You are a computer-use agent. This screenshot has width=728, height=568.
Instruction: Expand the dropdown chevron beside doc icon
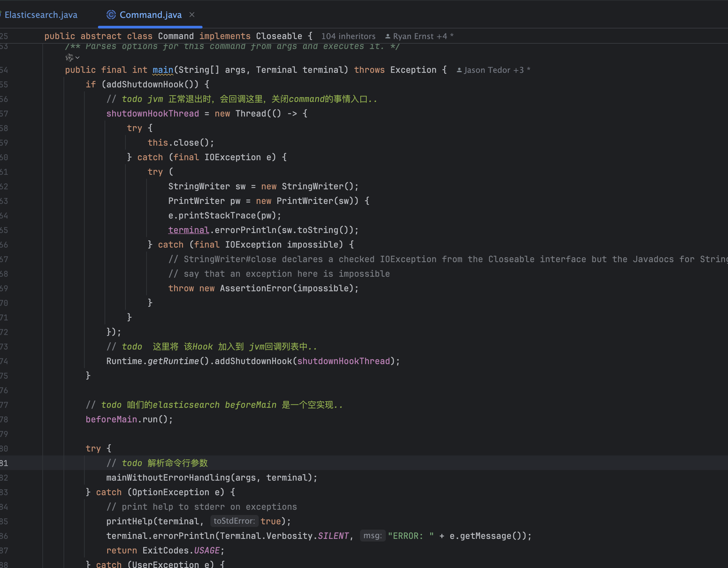point(78,58)
